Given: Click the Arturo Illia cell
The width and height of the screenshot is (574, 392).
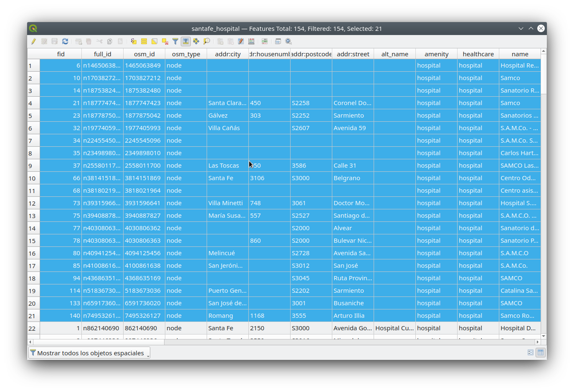Looking at the screenshot, I should coord(353,316).
